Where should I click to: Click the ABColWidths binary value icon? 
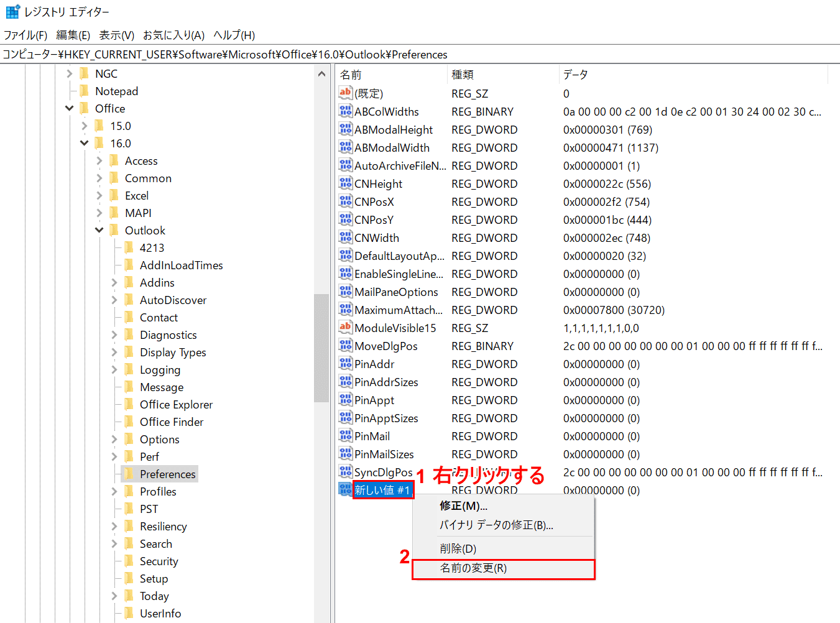(x=346, y=111)
